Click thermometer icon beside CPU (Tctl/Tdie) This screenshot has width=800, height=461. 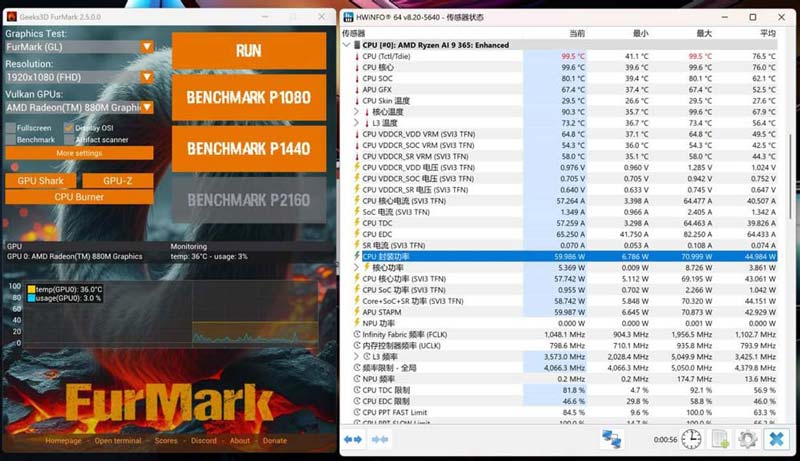(x=357, y=56)
